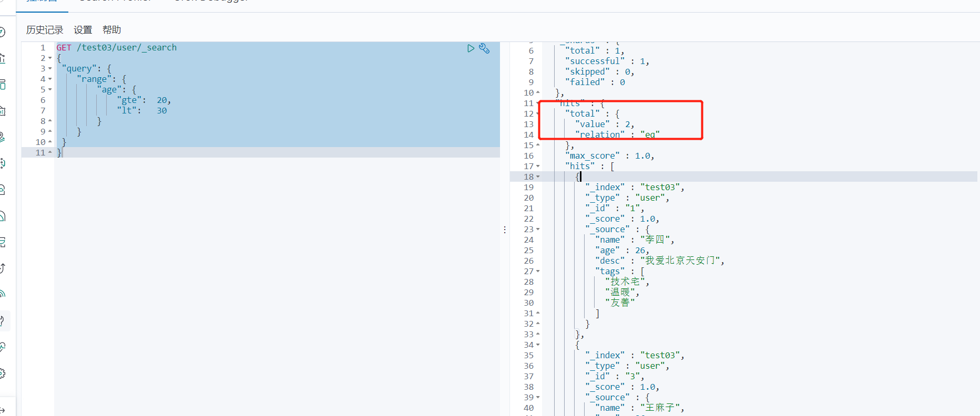
Task: Click "max_score" : 1.0 in the response
Action: 610,155
